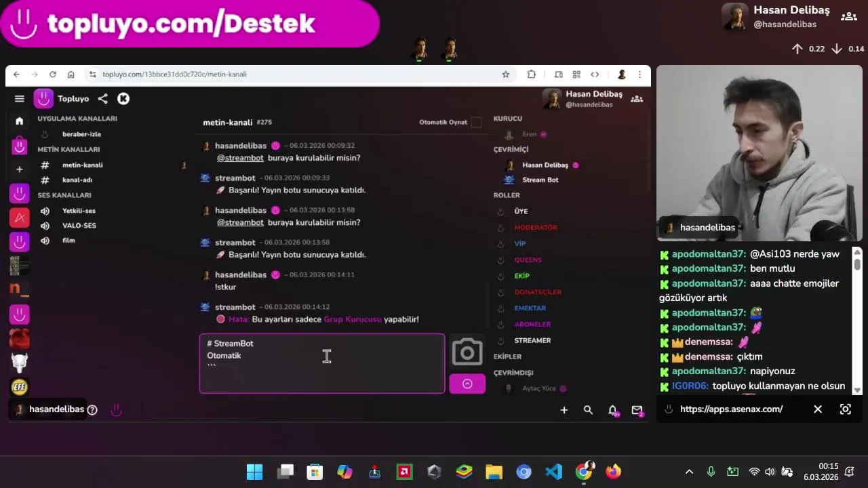Close the apps.asenax.com overlay bar
The image size is (868, 488).
point(818,409)
